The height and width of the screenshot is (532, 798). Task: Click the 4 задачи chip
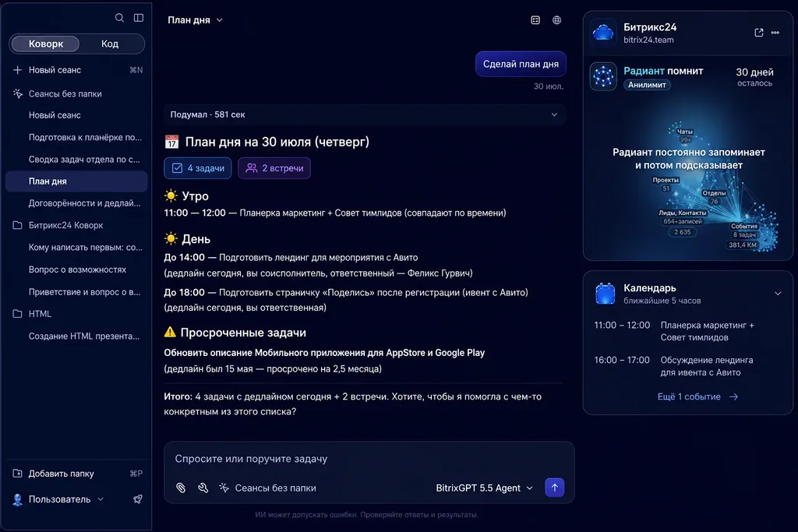tap(197, 168)
